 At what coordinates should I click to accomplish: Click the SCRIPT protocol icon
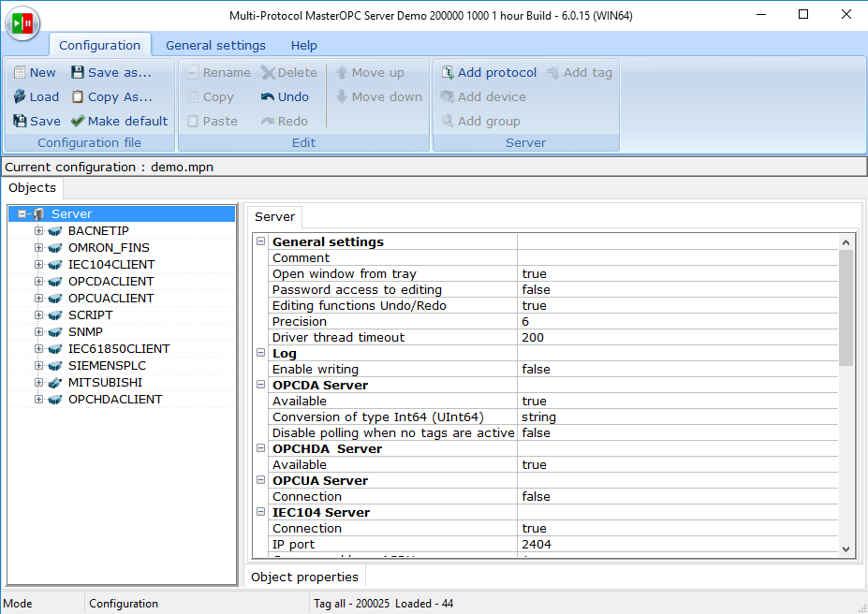(55, 315)
